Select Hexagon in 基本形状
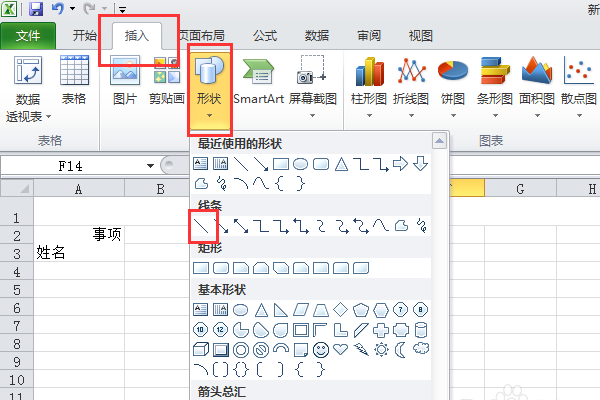This screenshot has height=400, width=600. pos(381,309)
